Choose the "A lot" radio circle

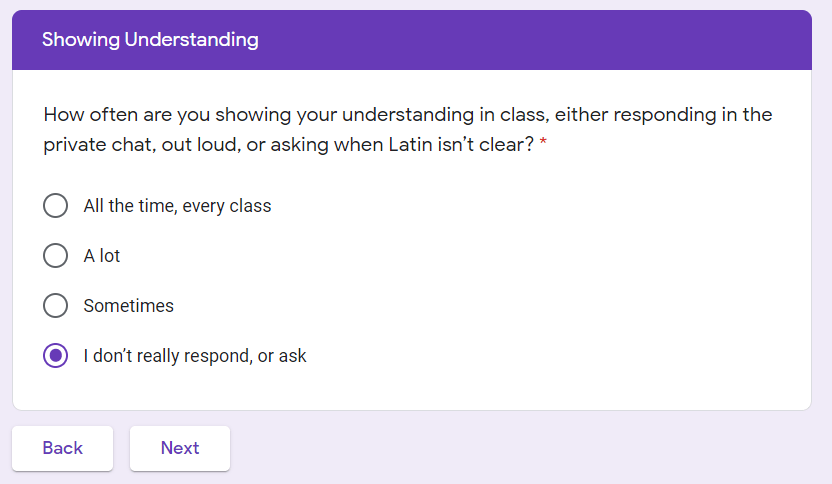coord(56,256)
